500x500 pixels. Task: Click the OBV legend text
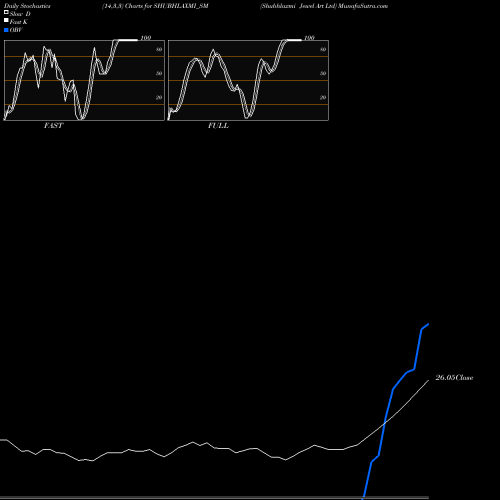click(x=16, y=30)
